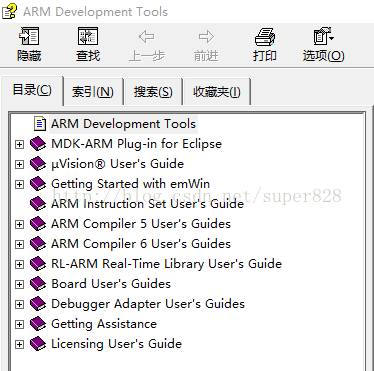The height and width of the screenshot is (371, 374).
Task: Expand MDK-ARM Plug-in for Eclipse node
Action: (x=20, y=144)
